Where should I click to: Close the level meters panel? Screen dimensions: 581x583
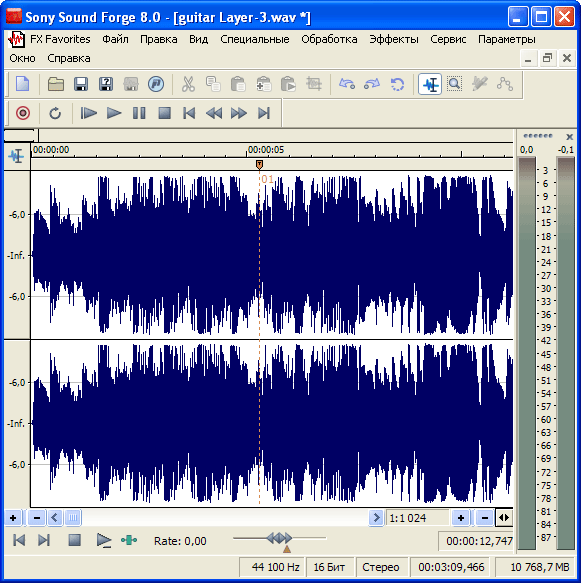click(569, 137)
